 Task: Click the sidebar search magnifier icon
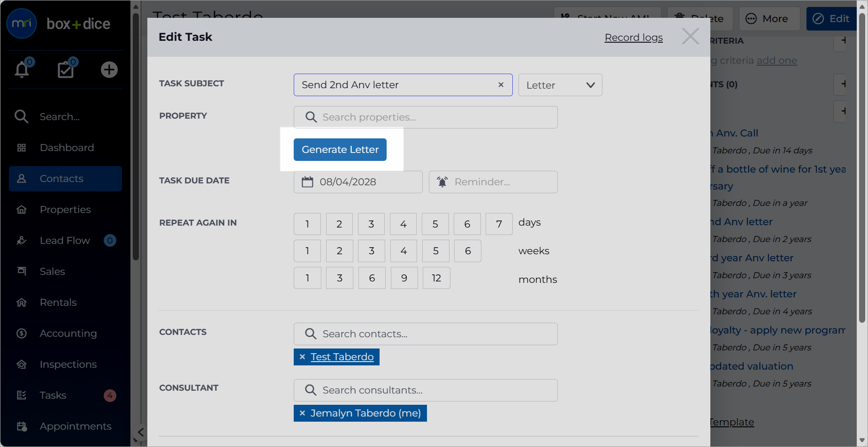[22, 116]
